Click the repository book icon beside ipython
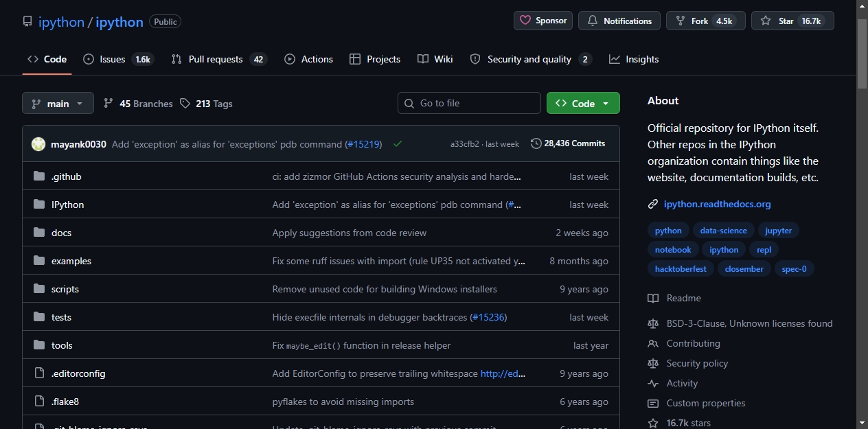Image resolution: width=868 pixels, height=429 pixels. [27, 21]
